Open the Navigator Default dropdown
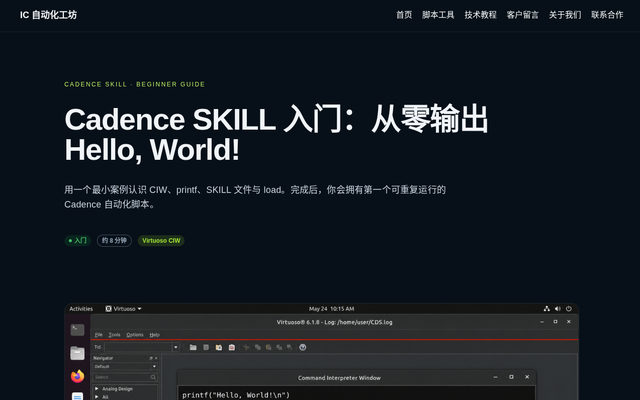The width and height of the screenshot is (640, 400). coord(125,367)
